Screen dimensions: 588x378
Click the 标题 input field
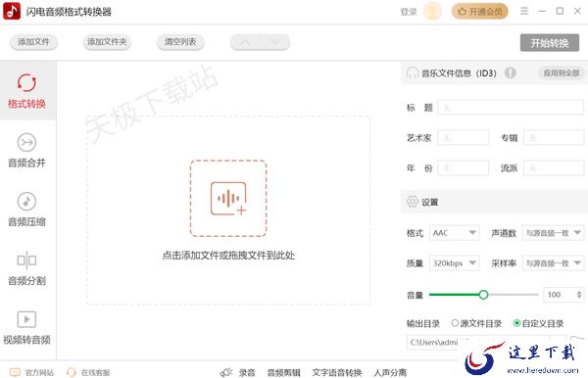pos(511,108)
